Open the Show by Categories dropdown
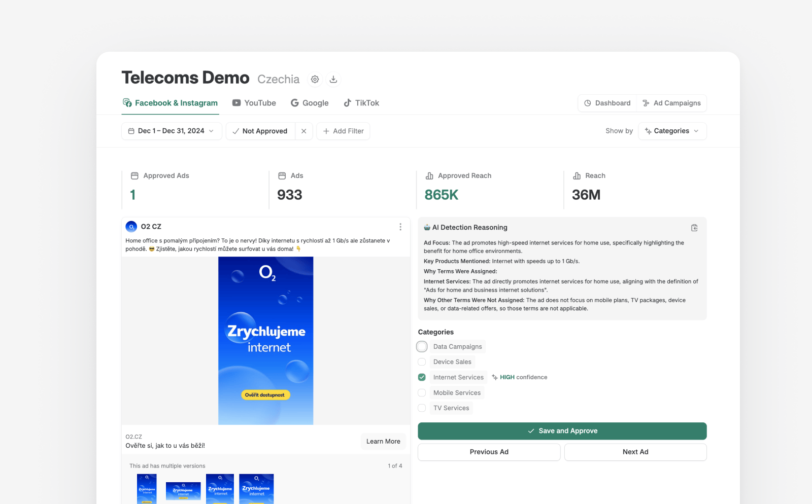 coord(672,131)
